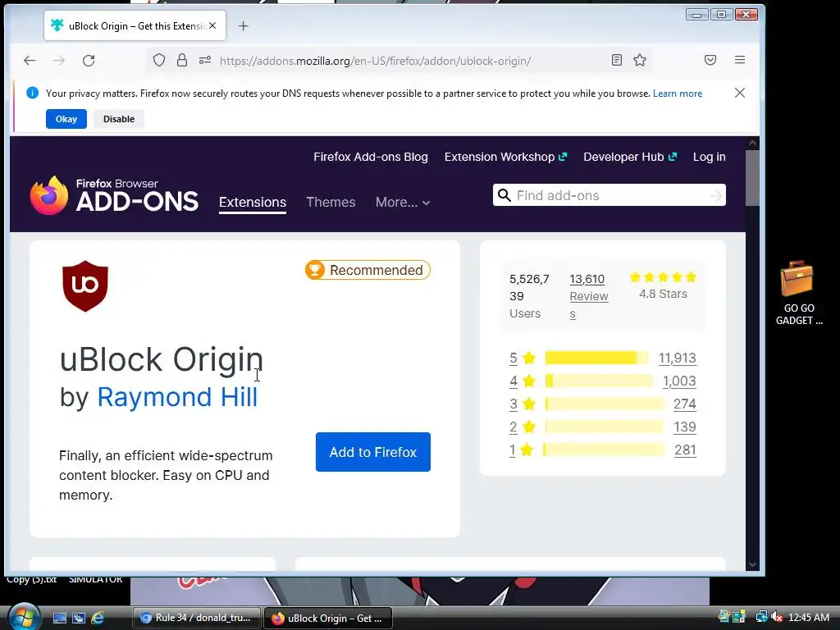Dismiss the DNS privacy notification bar
840x630 pixels.
click(x=740, y=93)
